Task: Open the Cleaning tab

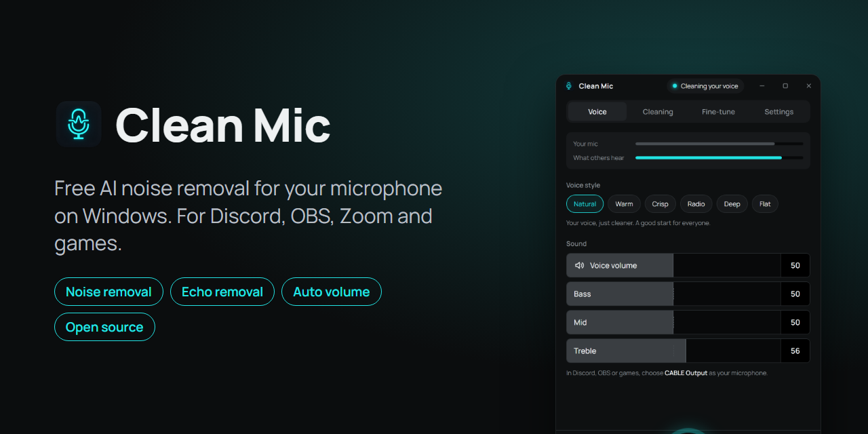Action: [x=658, y=112]
